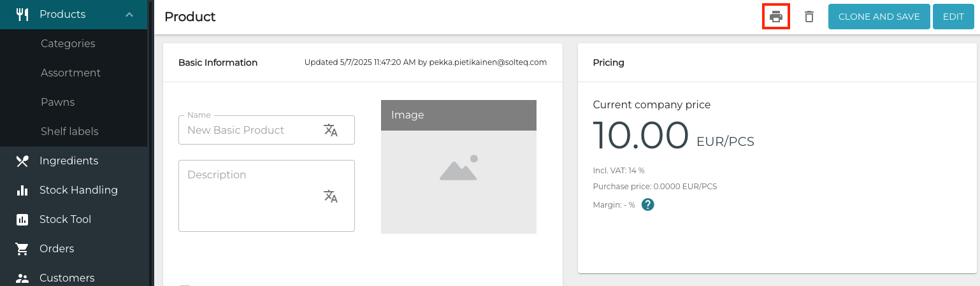Click the margin help question icon
980x286 pixels.
coord(648,204)
